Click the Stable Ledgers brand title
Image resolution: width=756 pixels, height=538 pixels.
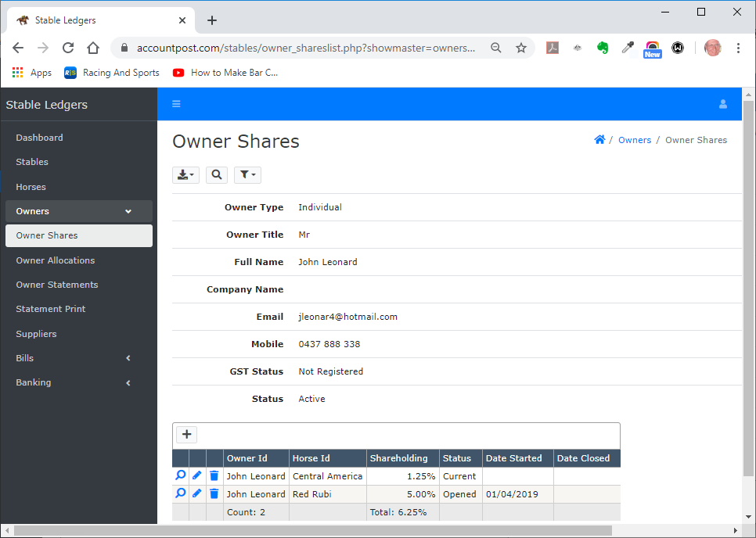(47, 105)
